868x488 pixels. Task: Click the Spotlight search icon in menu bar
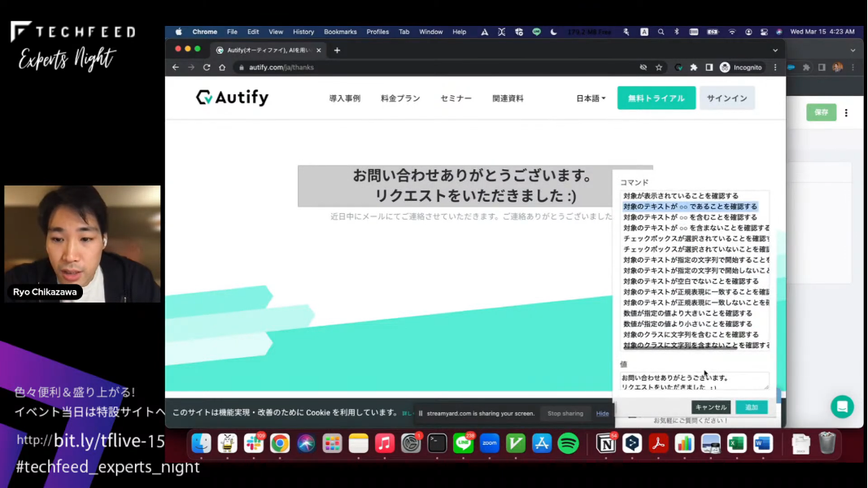(x=661, y=32)
